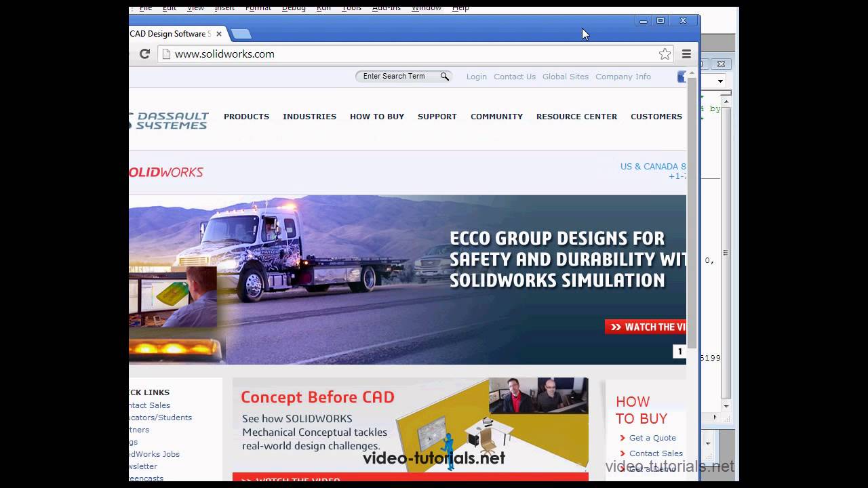The width and height of the screenshot is (868, 488).
Task: Reload the page with Chrome's refresh icon
Action: point(144,54)
